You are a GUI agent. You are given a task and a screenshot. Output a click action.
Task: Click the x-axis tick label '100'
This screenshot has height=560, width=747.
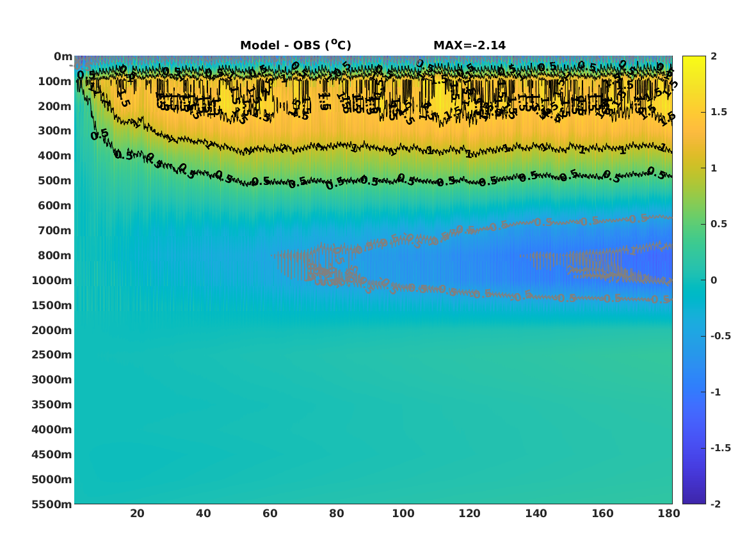(403, 513)
